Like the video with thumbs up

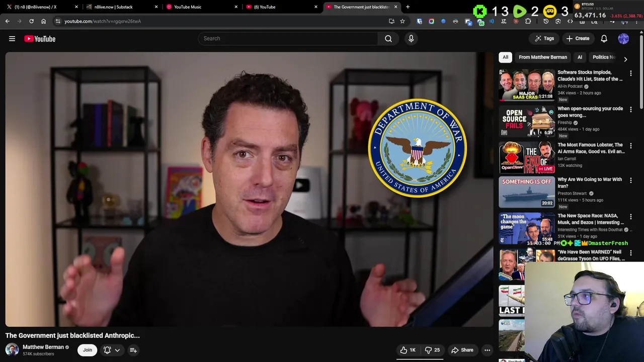[x=408, y=350]
